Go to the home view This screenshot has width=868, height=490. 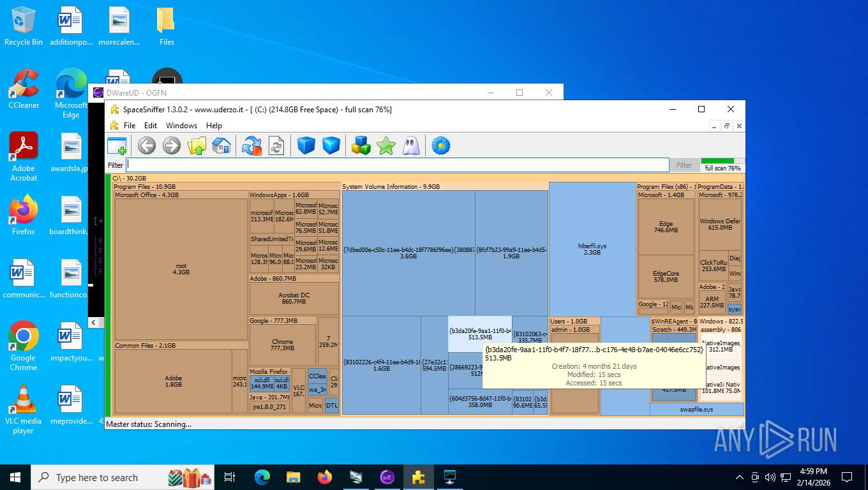221,145
